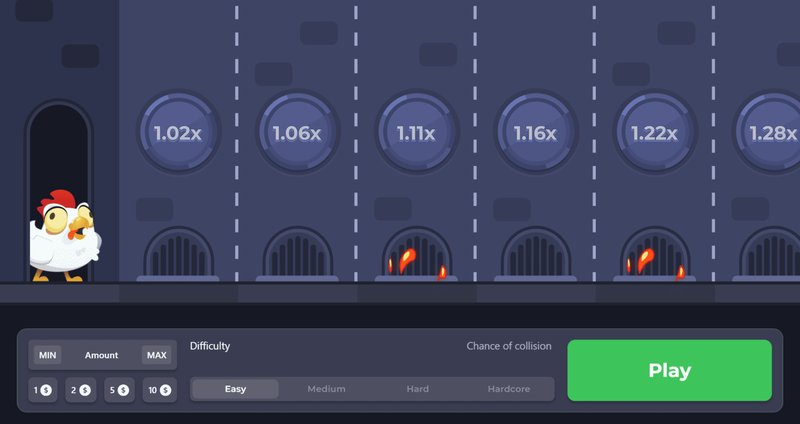
Task: Click the 1.06x multiplier coin
Action: [297, 132]
